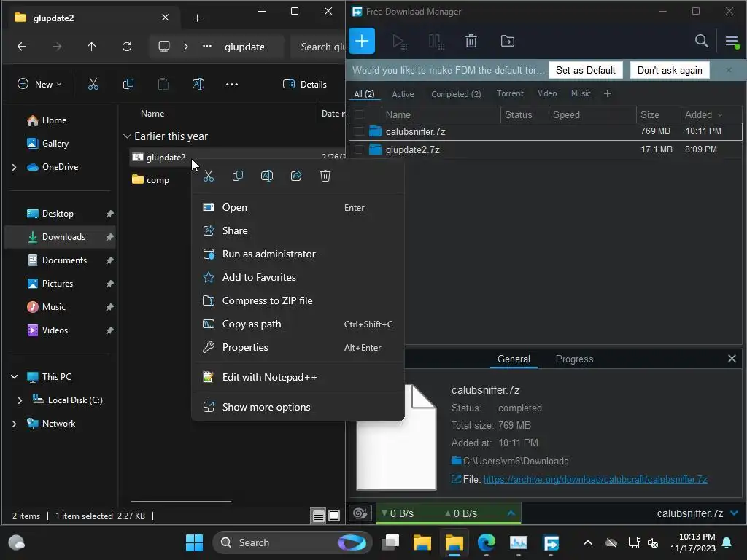Click the Explorer horizontal scrollbar
Viewport: 747px width, 560px height.
click(181, 502)
